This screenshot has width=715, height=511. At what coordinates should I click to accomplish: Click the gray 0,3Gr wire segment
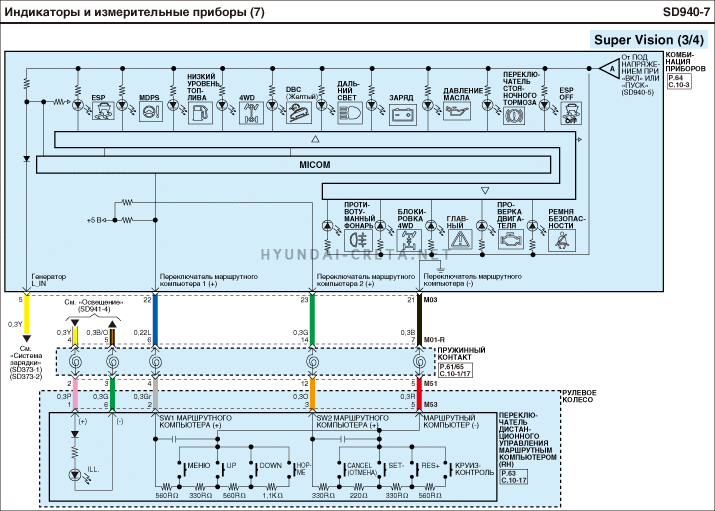[155, 394]
